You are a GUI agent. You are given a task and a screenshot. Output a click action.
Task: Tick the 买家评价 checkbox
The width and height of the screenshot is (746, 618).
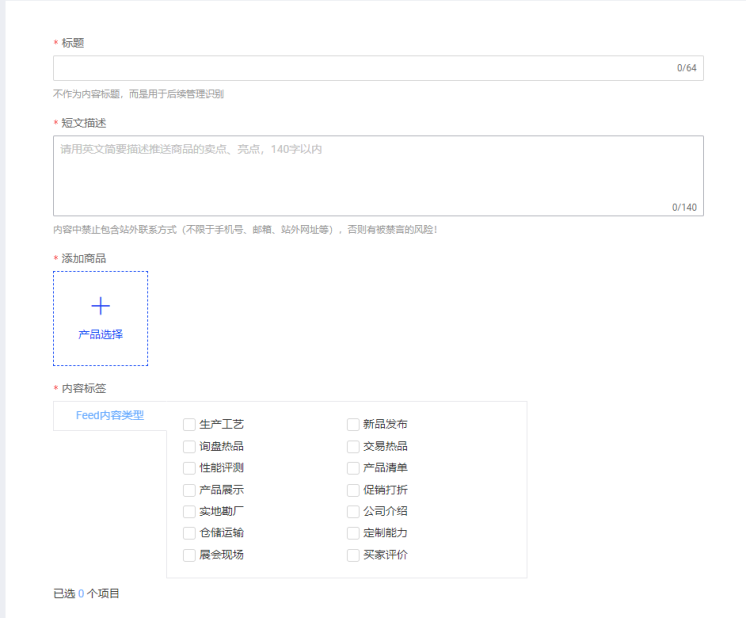(x=353, y=555)
